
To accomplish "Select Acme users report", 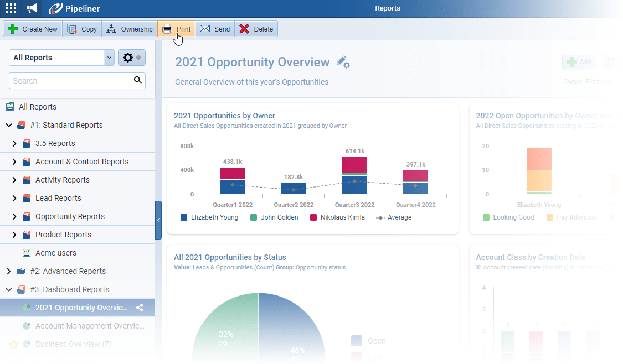I will pos(55,253).
